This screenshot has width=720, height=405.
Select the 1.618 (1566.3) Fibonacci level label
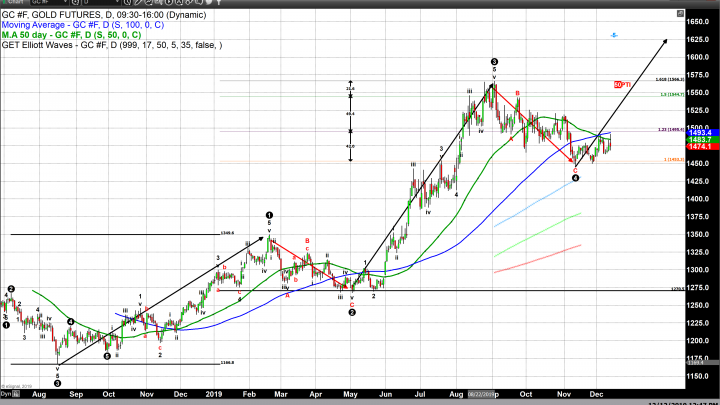click(668, 81)
